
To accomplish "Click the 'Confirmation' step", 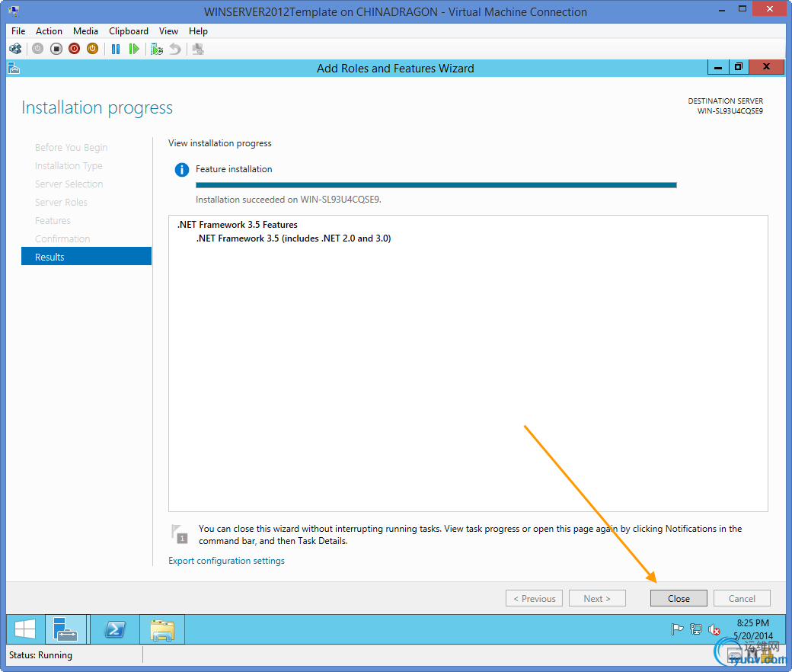I will point(62,238).
